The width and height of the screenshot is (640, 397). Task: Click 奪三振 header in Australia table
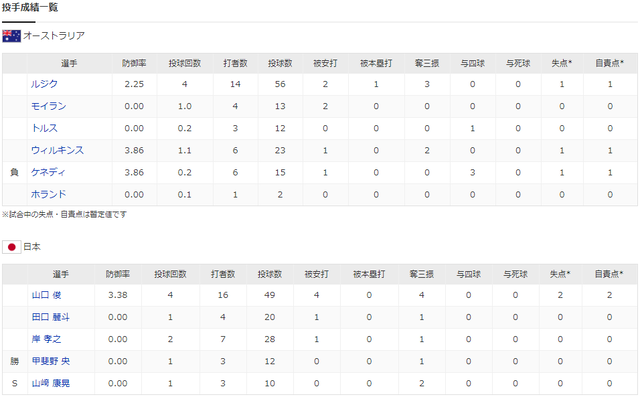427,63
